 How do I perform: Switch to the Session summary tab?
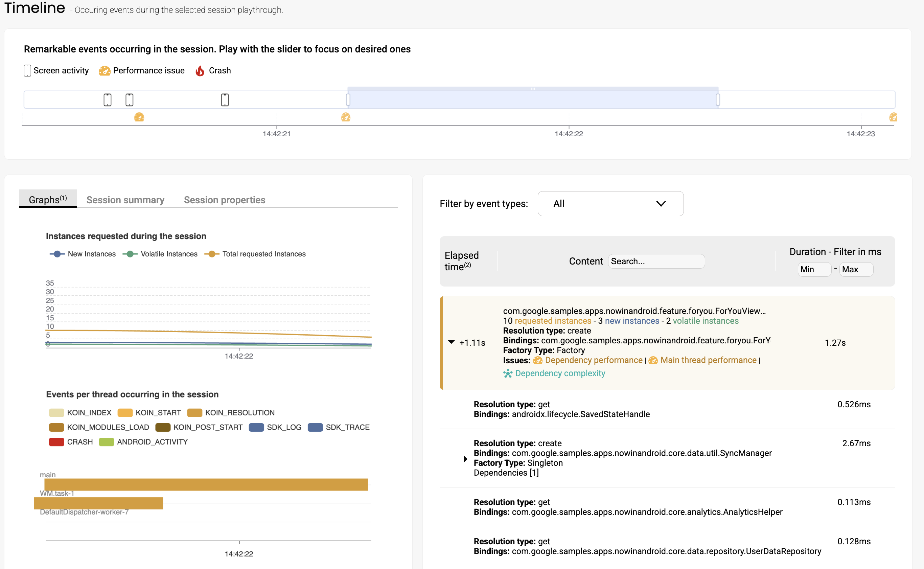click(125, 200)
